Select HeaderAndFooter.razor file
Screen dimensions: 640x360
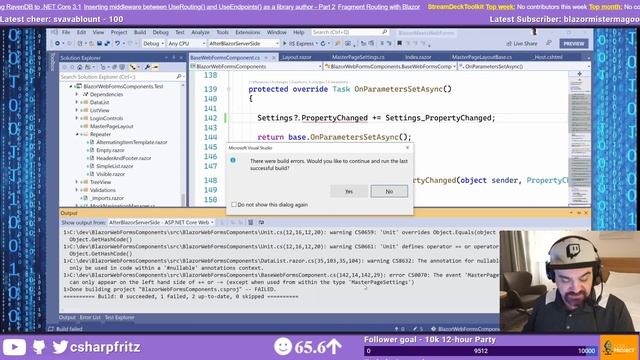123,158
